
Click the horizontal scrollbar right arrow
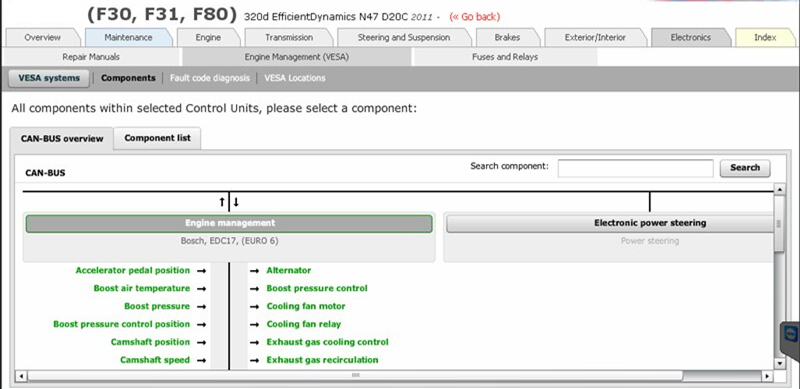767,376
